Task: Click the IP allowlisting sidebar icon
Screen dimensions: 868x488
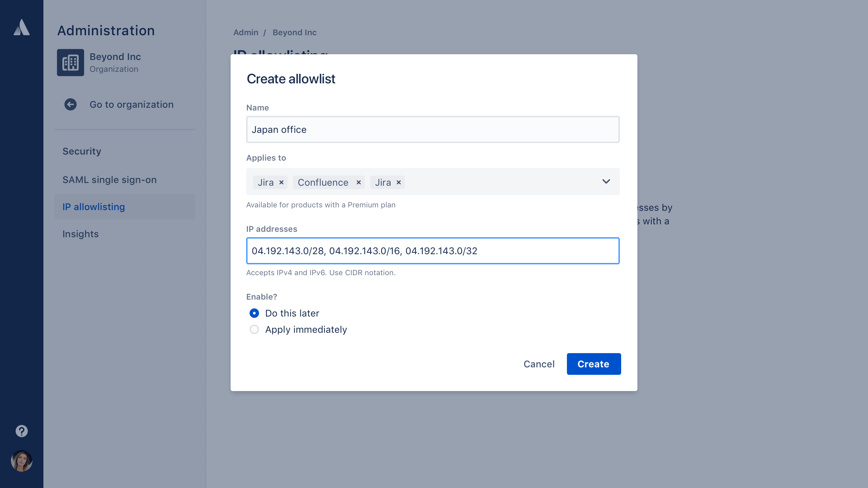Action: pos(94,206)
